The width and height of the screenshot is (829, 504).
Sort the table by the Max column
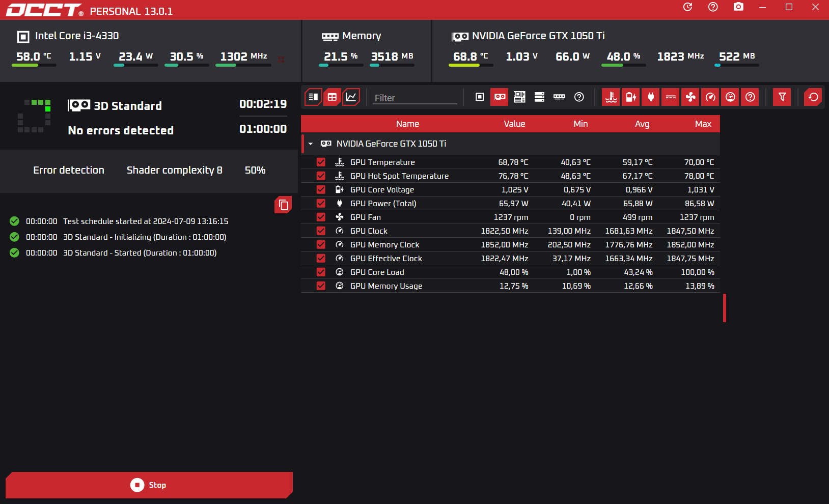tap(703, 124)
